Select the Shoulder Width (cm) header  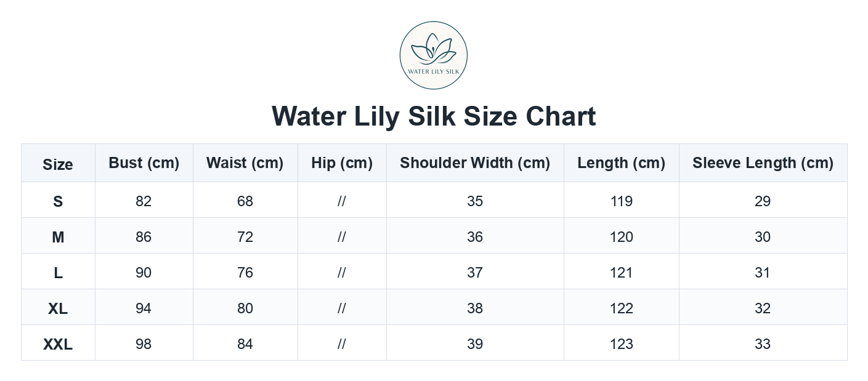point(475,163)
